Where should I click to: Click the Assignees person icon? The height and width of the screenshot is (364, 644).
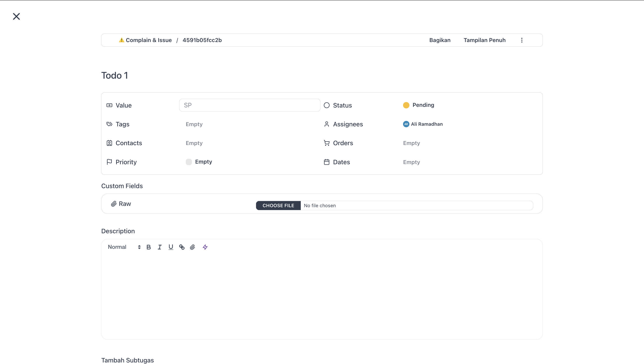coord(327,124)
